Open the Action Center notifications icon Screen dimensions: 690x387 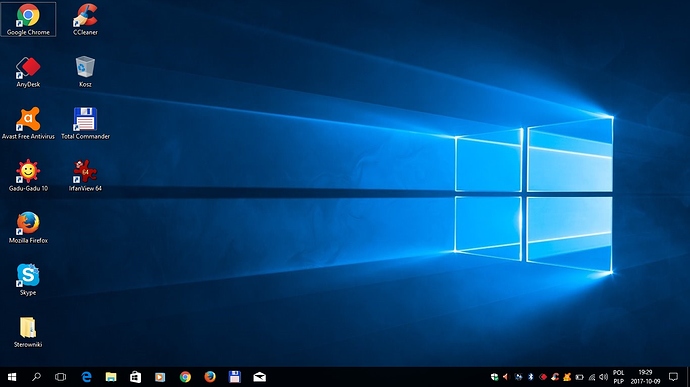pos(673,377)
